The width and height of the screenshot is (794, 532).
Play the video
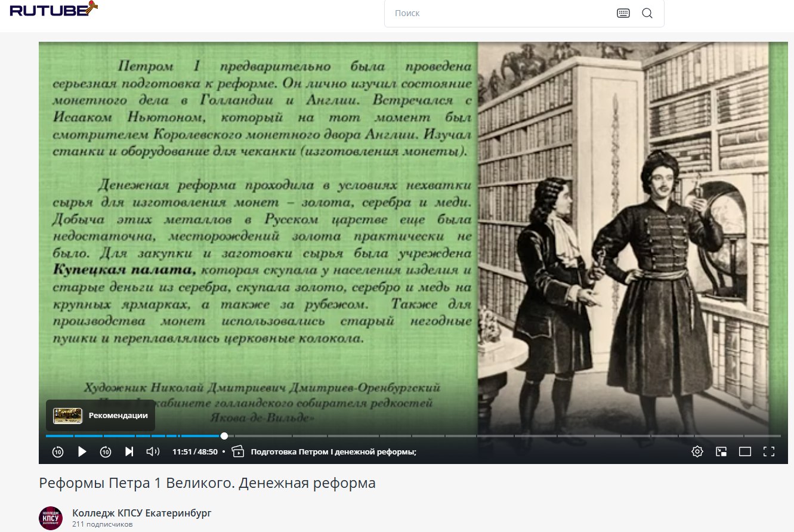pos(82,451)
